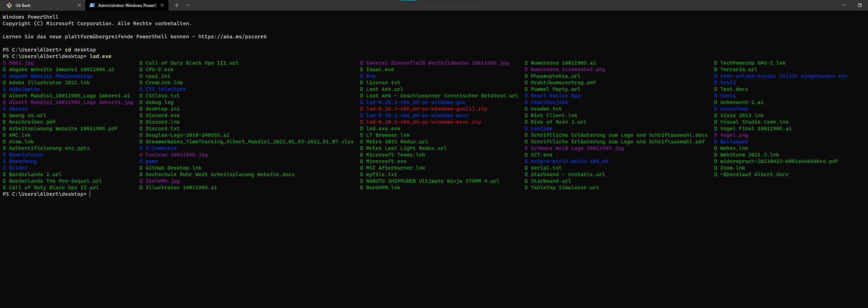Select the Isaac.exe entry
This screenshot has height=308, width=868.
[x=380, y=69]
